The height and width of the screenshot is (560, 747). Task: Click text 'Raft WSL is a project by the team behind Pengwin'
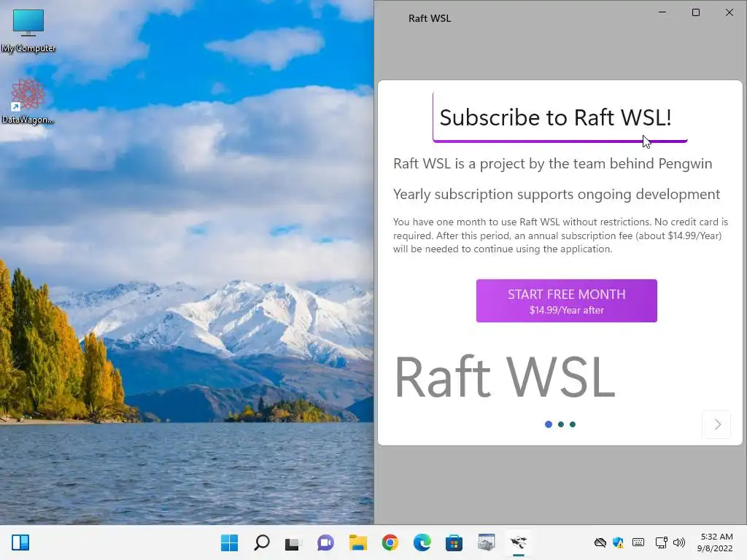[553, 163]
